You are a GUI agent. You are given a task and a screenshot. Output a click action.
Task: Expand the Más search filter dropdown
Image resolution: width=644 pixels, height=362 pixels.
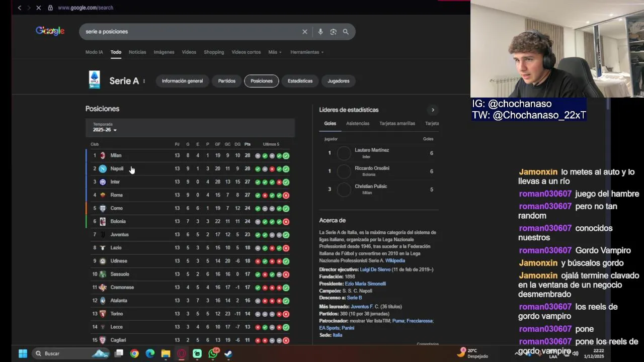tap(275, 52)
